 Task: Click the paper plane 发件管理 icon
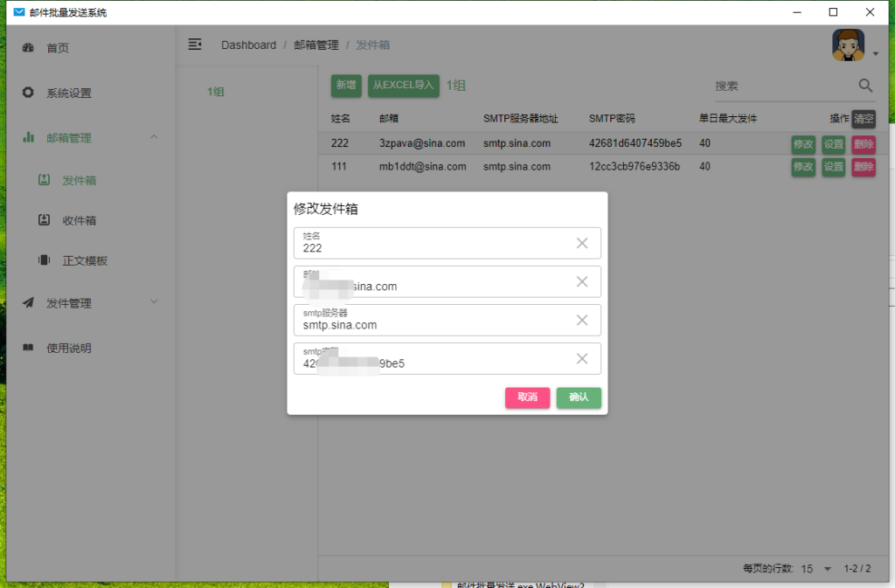coord(28,303)
